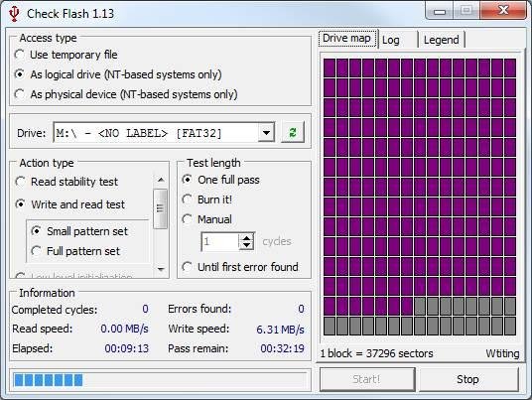Click the Action type scroll up arrow

click(161, 180)
